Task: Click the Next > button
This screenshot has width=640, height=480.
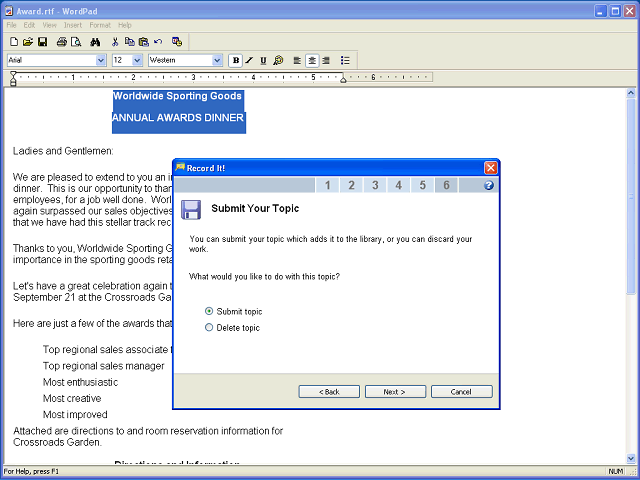Action: 395,391
